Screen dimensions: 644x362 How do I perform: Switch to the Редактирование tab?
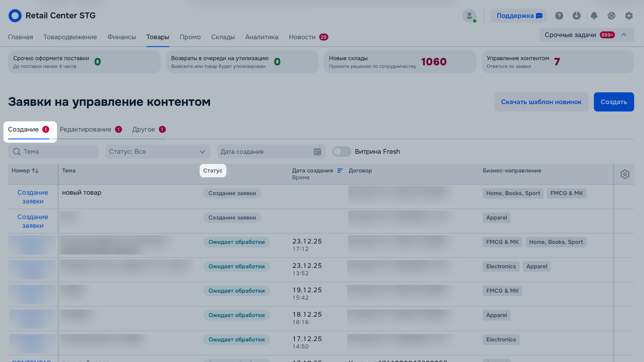(85, 129)
